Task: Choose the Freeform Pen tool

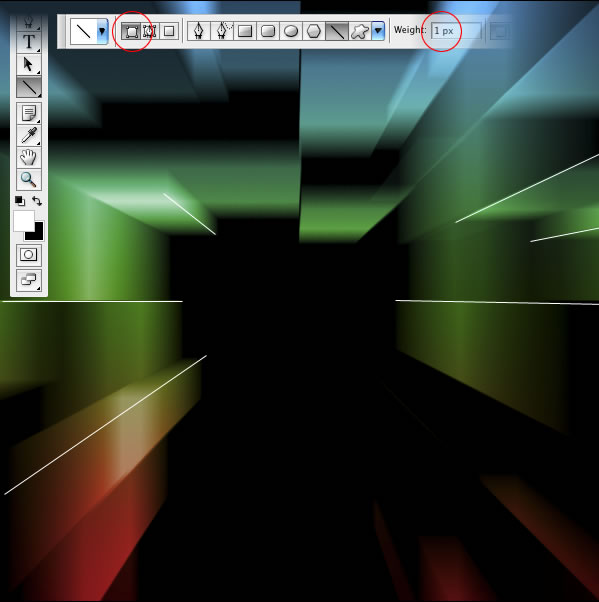Action: click(x=222, y=31)
